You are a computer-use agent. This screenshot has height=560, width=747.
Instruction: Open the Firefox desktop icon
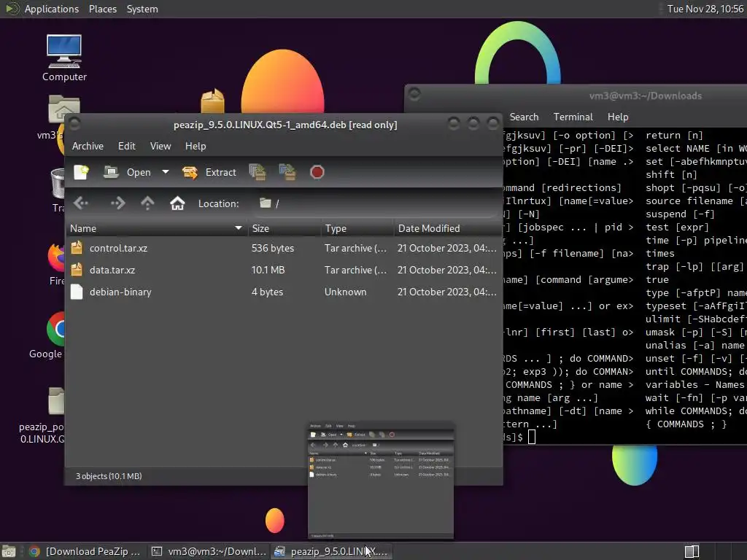[56, 264]
